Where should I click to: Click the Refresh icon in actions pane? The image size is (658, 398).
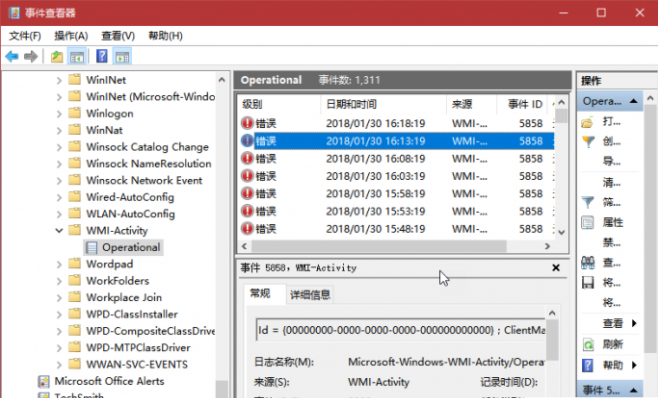tap(588, 345)
